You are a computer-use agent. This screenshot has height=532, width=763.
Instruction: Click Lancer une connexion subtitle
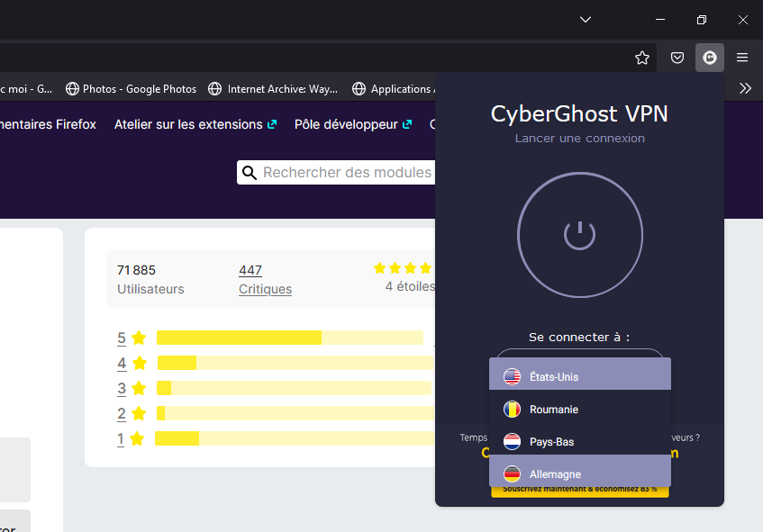[579, 138]
